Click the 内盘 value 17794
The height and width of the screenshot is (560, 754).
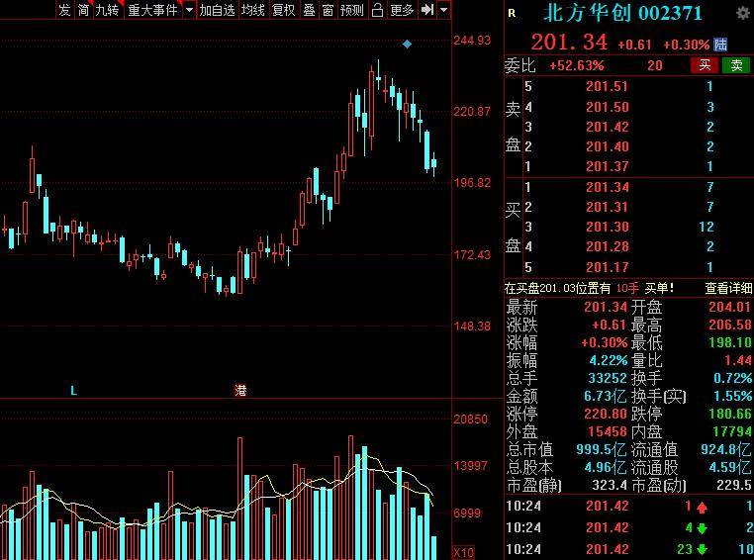733,431
